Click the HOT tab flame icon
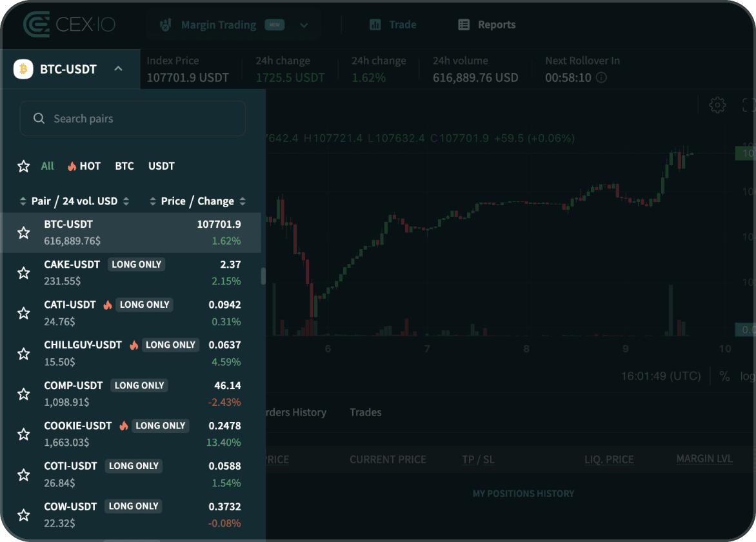756x542 pixels. pos(72,166)
